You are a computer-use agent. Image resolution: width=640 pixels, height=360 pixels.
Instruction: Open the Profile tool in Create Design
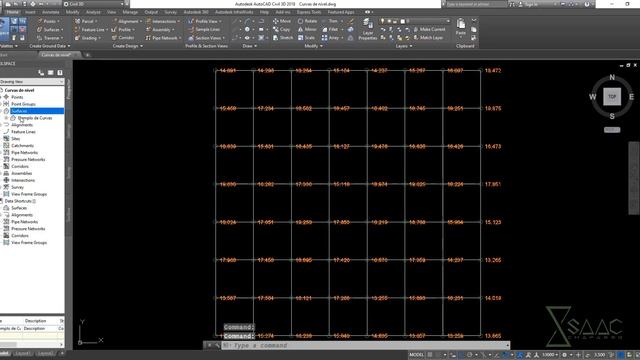pos(123,30)
